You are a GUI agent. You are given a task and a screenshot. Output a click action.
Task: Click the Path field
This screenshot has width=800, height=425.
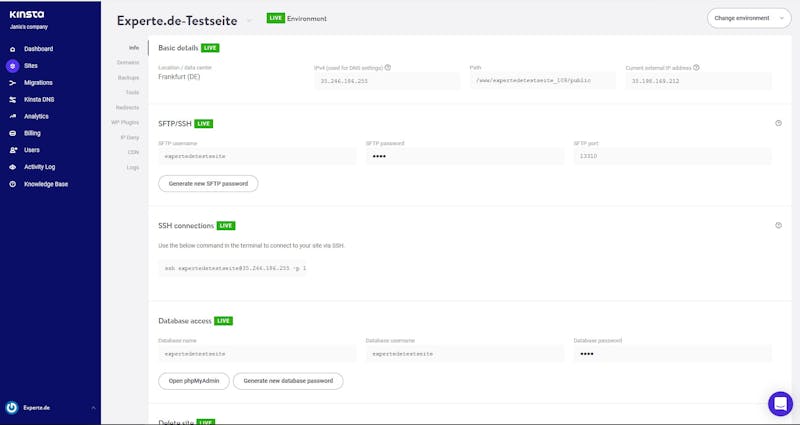[543, 81]
